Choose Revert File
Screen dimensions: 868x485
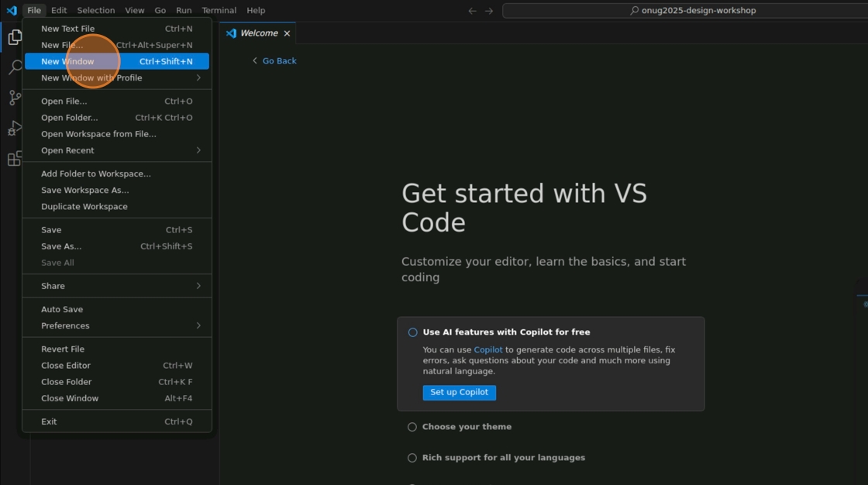pos(117,349)
